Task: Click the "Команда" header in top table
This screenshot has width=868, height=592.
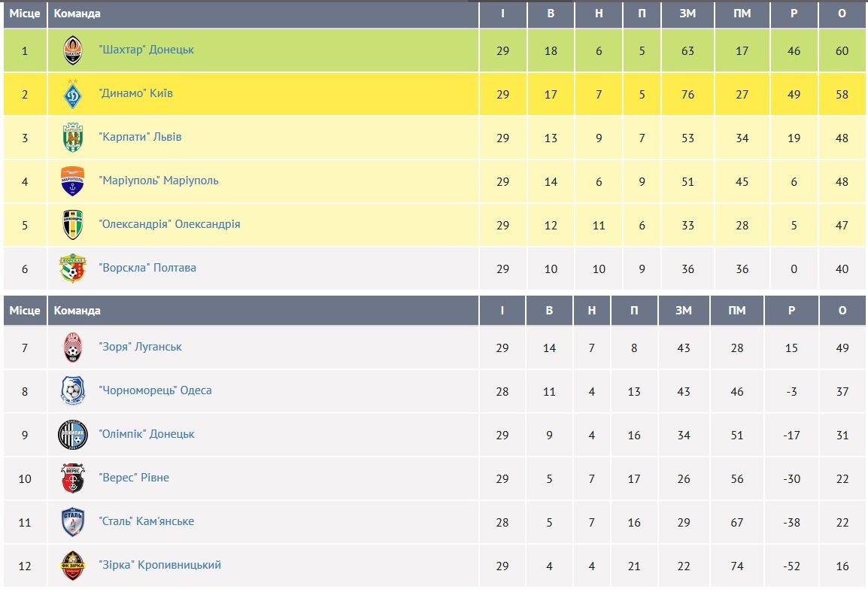Action: pos(77,14)
